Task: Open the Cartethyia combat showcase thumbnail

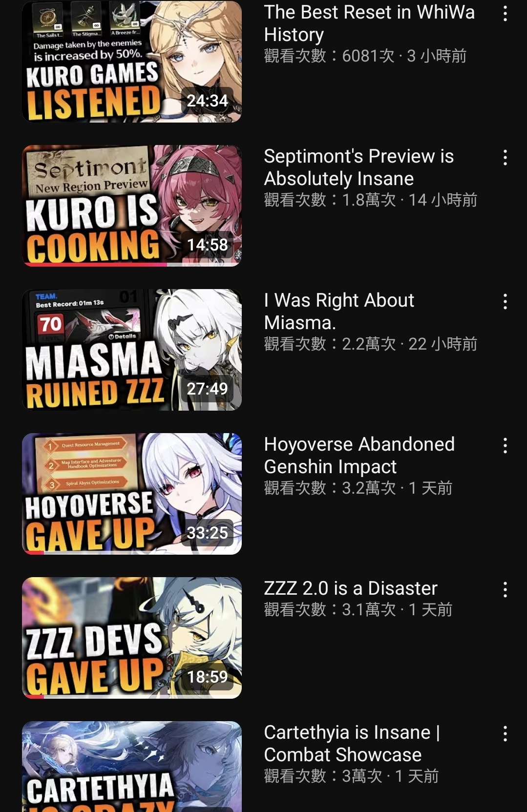Action: (x=132, y=767)
